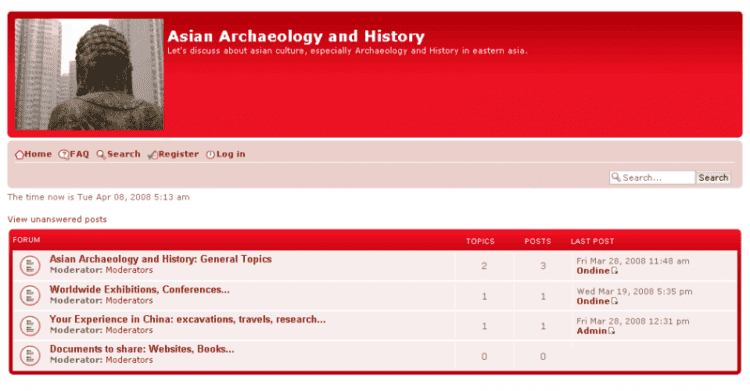Screen dimensions: 750x391
Task: Open View unanswered posts link
Action: 57,219
